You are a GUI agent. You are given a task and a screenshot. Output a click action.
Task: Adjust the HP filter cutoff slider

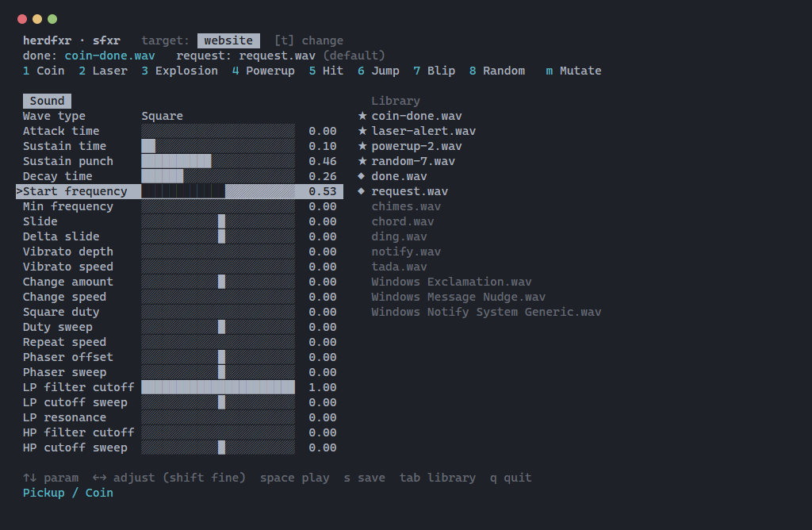point(218,432)
